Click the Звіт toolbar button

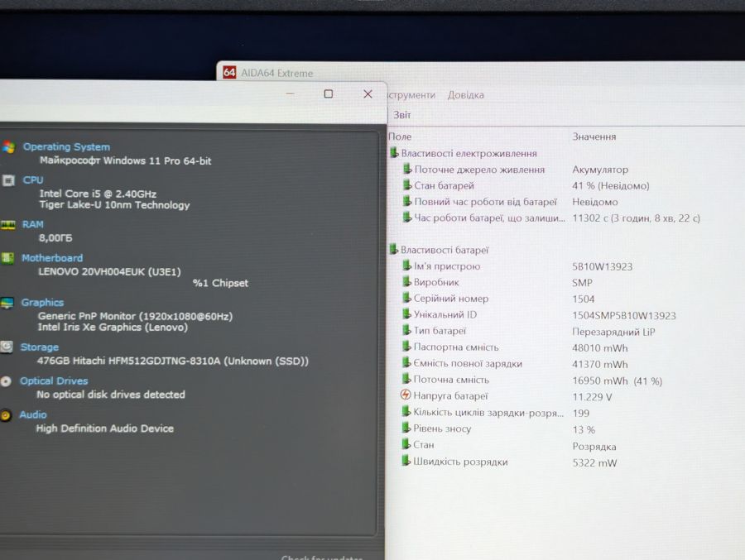click(402, 115)
